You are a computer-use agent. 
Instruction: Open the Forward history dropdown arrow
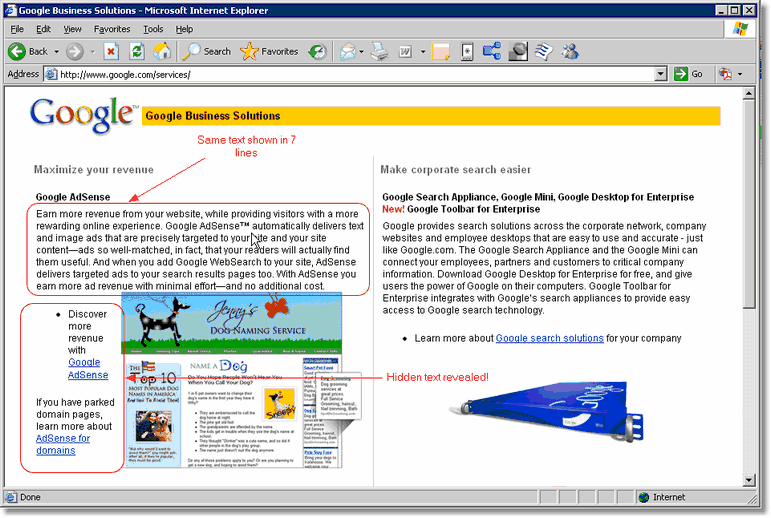pyautogui.click(x=92, y=51)
